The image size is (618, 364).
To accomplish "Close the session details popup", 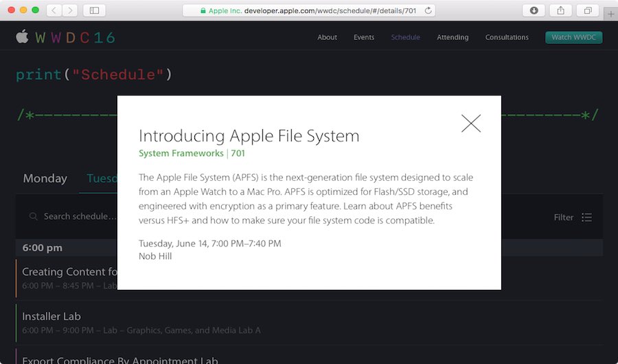I will point(471,123).
